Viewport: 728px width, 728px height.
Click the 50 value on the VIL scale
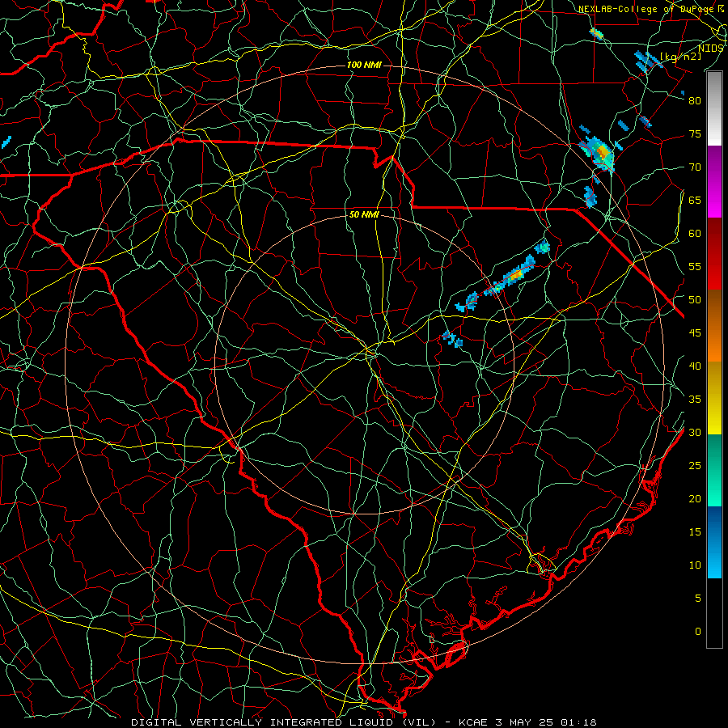pos(695,300)
